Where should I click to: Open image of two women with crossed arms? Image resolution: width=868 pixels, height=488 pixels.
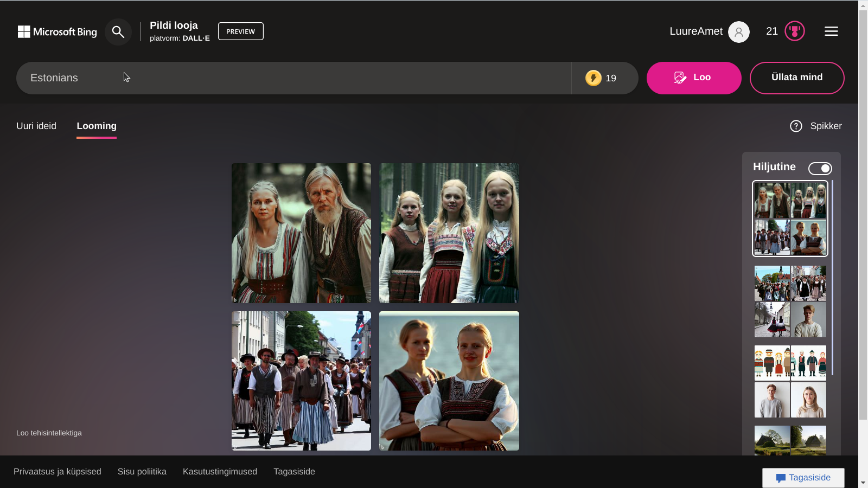click(x=449, y=381)
